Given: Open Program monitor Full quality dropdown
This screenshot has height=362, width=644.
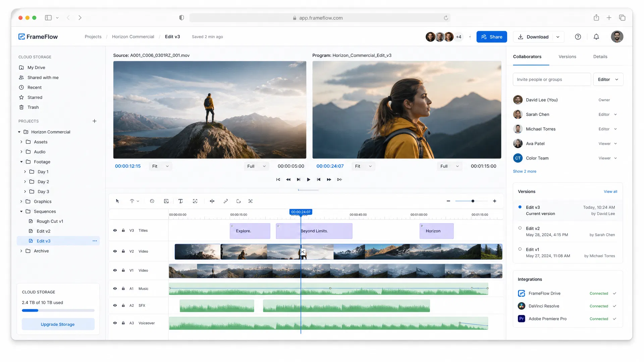Looking at the screenshot, I should tap(449, 166).
